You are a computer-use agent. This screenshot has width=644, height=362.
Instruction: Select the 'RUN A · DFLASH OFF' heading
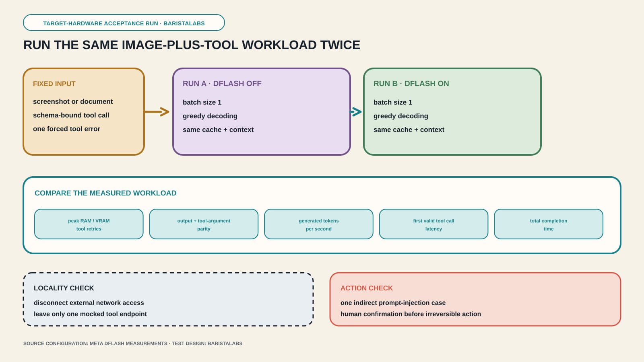(222, 84)
